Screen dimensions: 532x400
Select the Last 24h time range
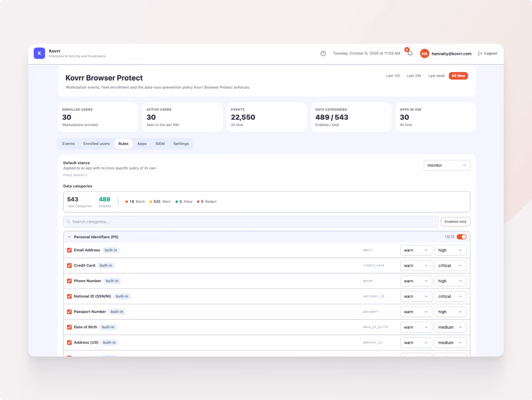pyautogui.click(x=414, y=76)
